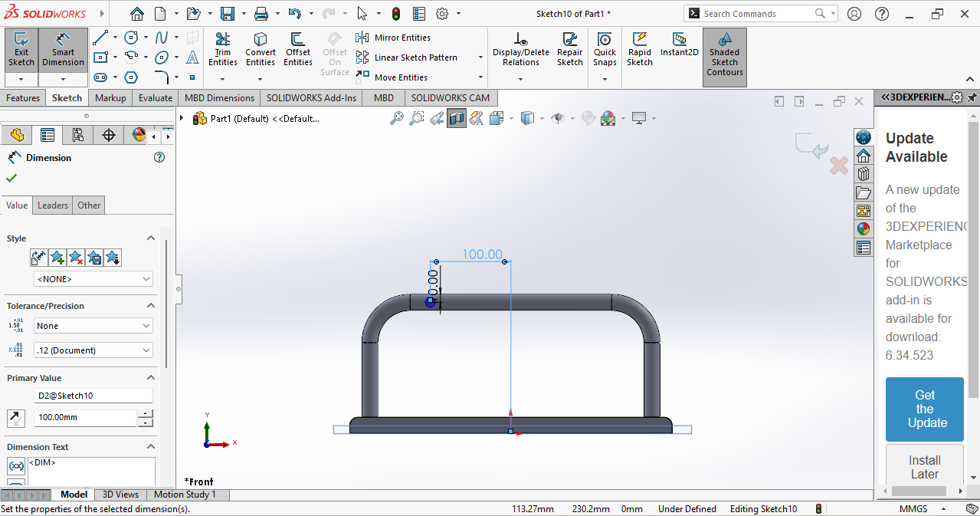Click Linear Sketch Pattern
The width and height of the screenshot is (980, 516).
[x=407, y=58]
